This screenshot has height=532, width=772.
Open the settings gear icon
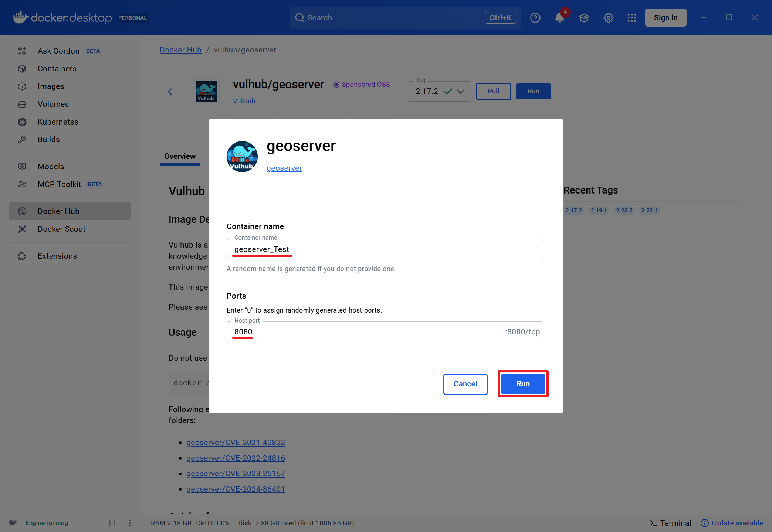point(608,18)
